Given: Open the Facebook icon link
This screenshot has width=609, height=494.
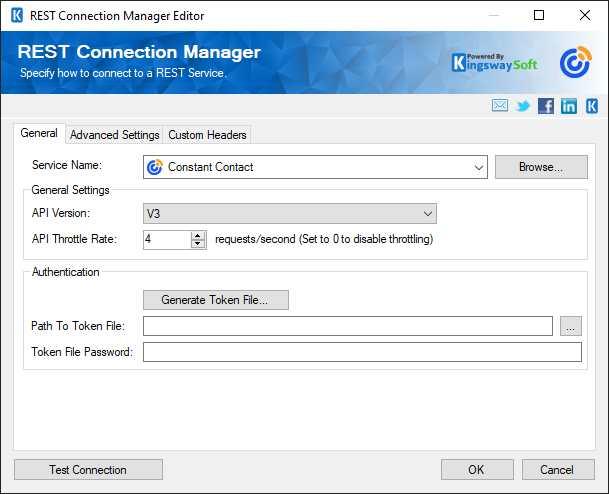Looking at the screenshot, I should tap(546, 106).
